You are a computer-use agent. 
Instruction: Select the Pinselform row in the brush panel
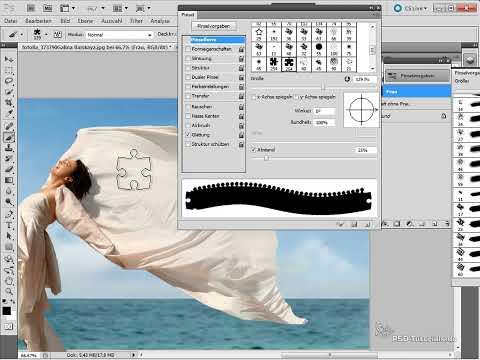coord(214,40)
